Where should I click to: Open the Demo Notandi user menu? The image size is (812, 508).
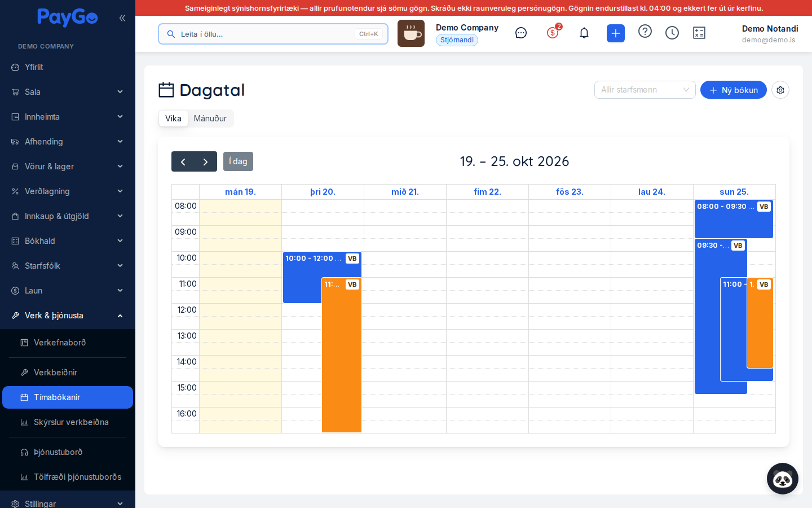tap(770, 34)
